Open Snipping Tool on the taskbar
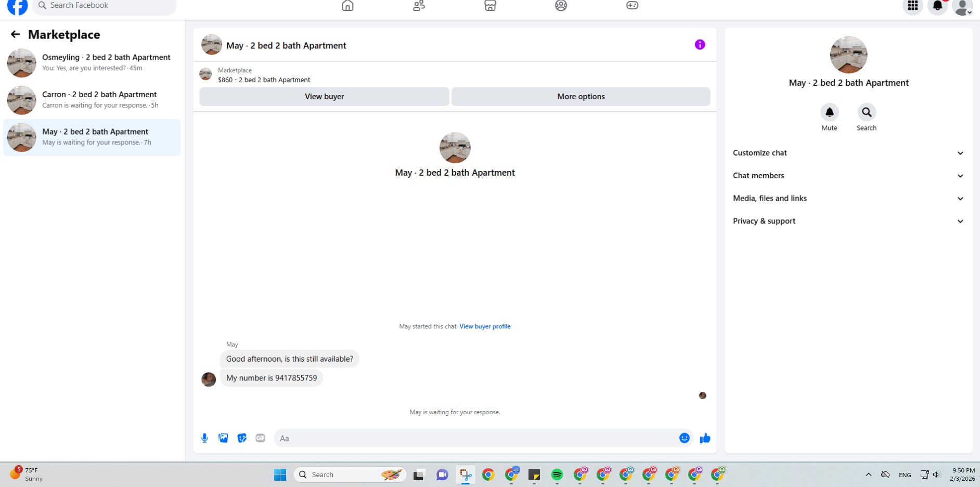Image resolution: width=980 pixels, height=487 pixels. 466,475
